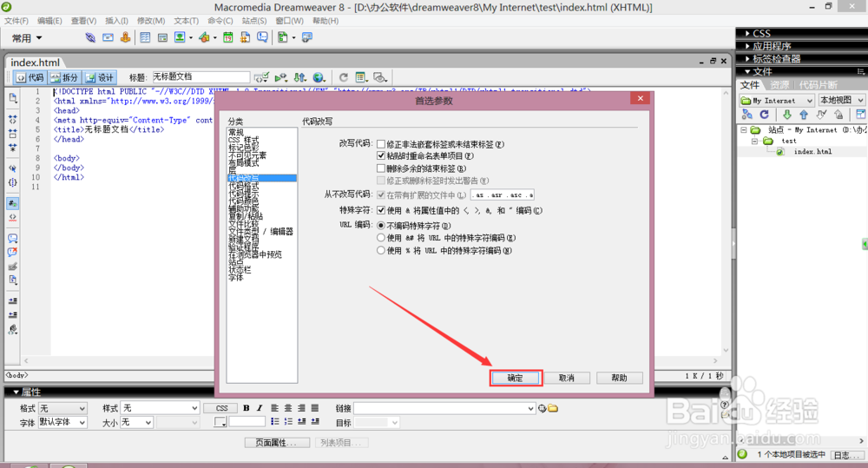Insert a Named Anchor icon
Viewport: 868px width, 468px height.
(126, 37)
